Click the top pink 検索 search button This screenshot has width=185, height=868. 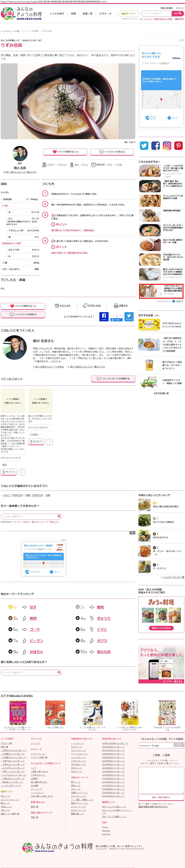click(x=178, y=13)
